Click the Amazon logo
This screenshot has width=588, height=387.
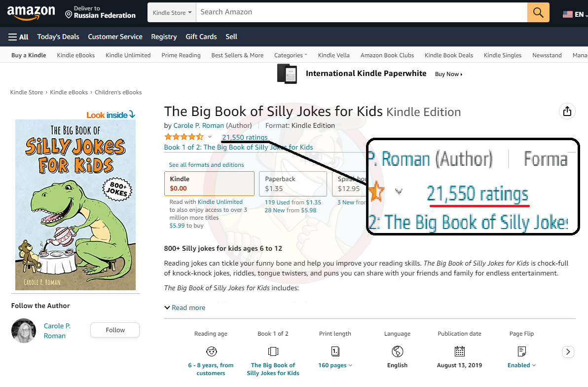(x=31, y=13)
